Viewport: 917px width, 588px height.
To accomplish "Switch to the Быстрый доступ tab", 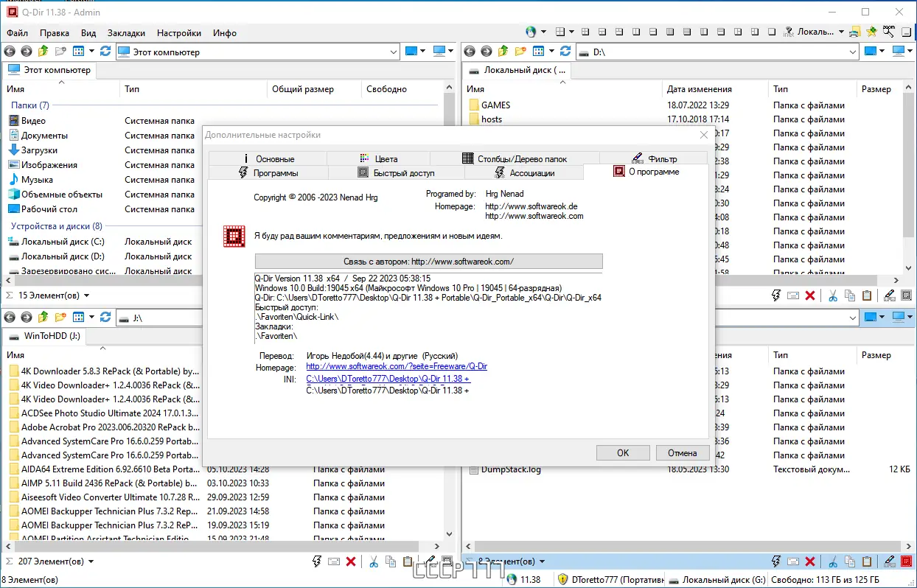I will (397, 172).
